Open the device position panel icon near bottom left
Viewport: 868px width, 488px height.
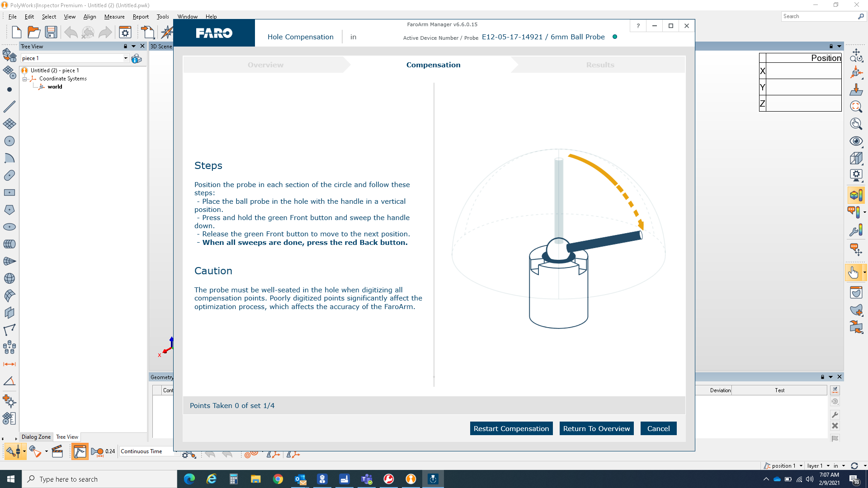80,451
